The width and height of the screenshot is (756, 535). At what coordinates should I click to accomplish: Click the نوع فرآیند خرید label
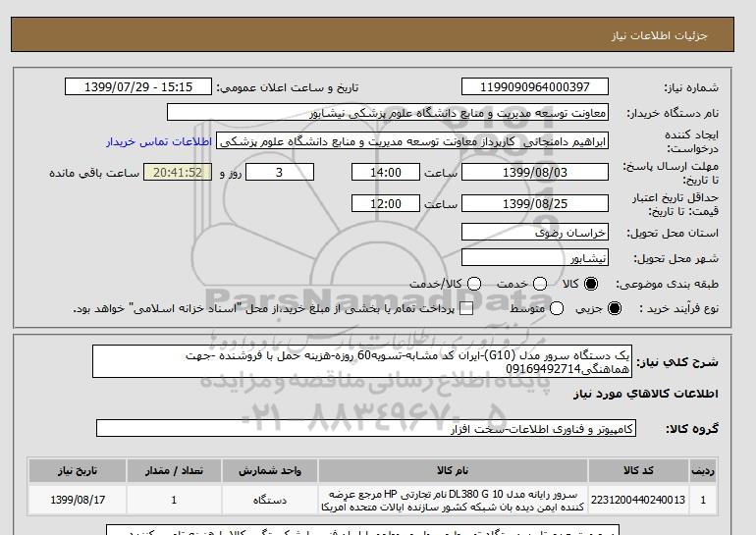tap(678, 308)
